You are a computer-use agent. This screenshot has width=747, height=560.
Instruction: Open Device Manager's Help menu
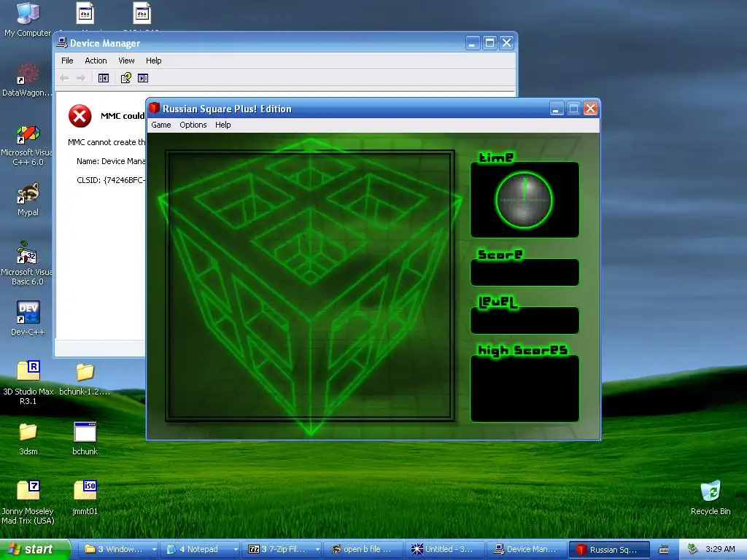153,61
